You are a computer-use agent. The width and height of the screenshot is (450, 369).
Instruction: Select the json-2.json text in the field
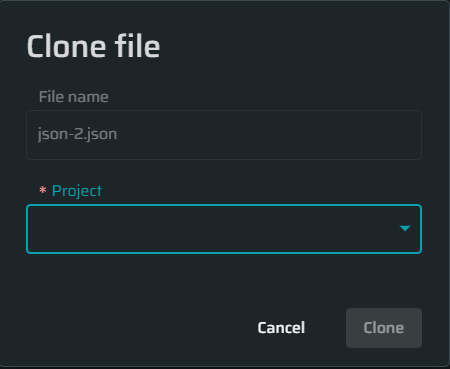coord(77,135)
